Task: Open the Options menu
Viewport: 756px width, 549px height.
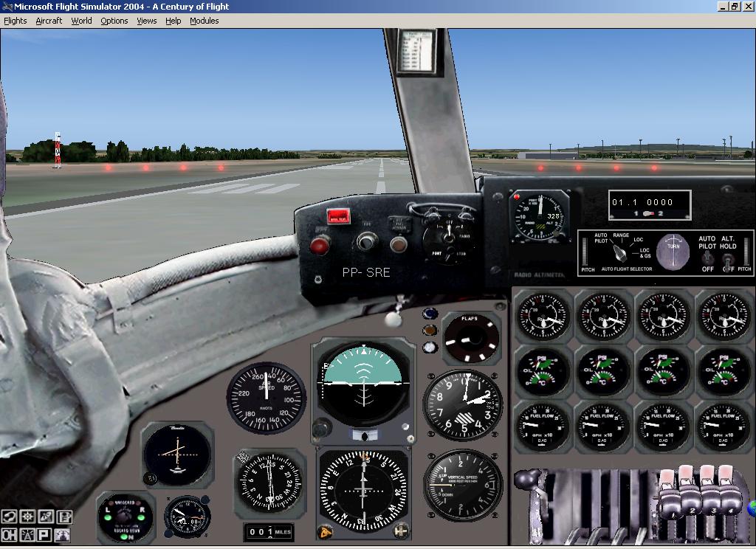Action: (x=114, y=21)
